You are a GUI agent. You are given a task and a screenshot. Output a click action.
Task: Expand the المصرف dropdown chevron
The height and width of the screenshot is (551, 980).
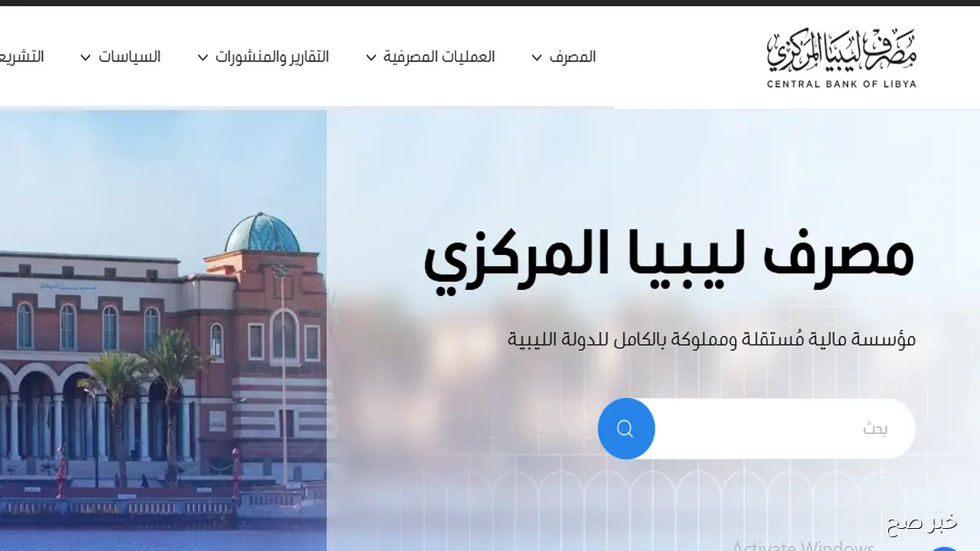[x=536, y=57]
